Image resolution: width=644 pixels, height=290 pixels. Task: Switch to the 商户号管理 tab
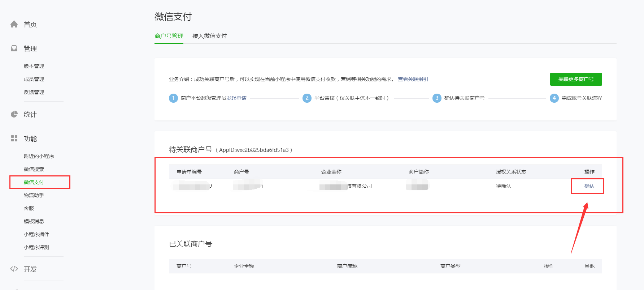point(169,36)
